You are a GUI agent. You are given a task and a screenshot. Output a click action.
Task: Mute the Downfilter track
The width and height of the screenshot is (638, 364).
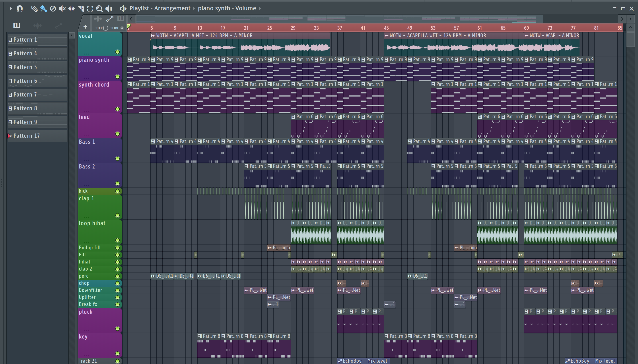[117, 290]
